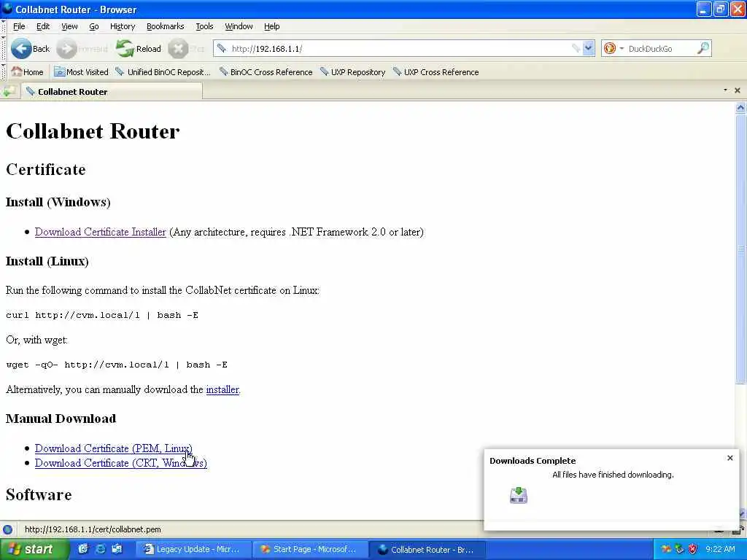Viewport: 747px width, 560px height.
Task: Close the current tab with X
Action: (738, 90)
